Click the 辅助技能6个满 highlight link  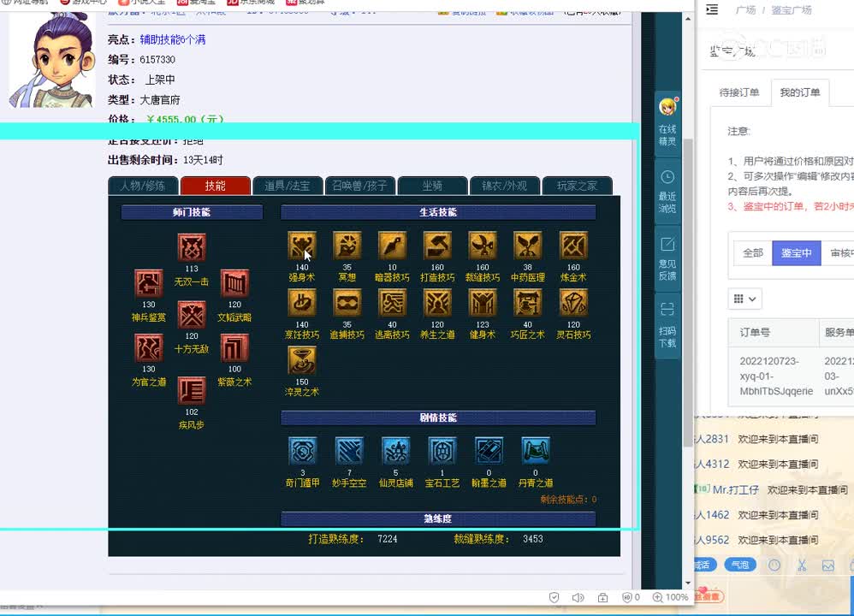(x=173, y=39)
